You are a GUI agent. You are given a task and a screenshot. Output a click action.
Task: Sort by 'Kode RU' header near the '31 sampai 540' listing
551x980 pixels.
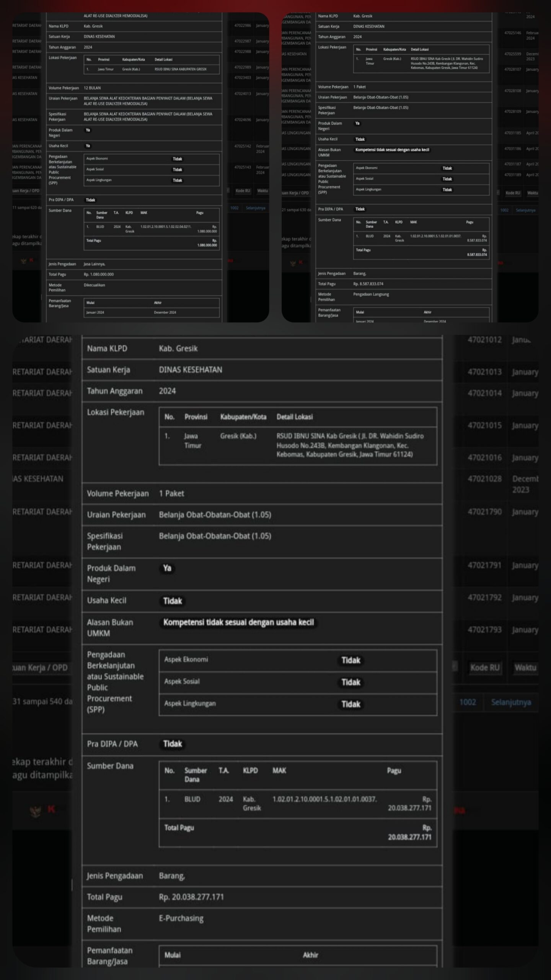pyautogui.click(x=484, y=668)
